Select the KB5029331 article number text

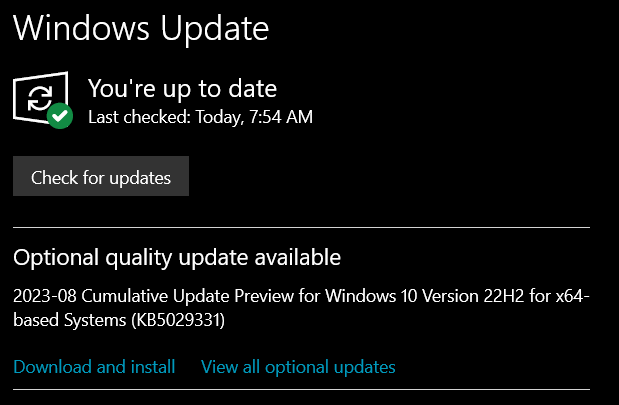[178, 320]
